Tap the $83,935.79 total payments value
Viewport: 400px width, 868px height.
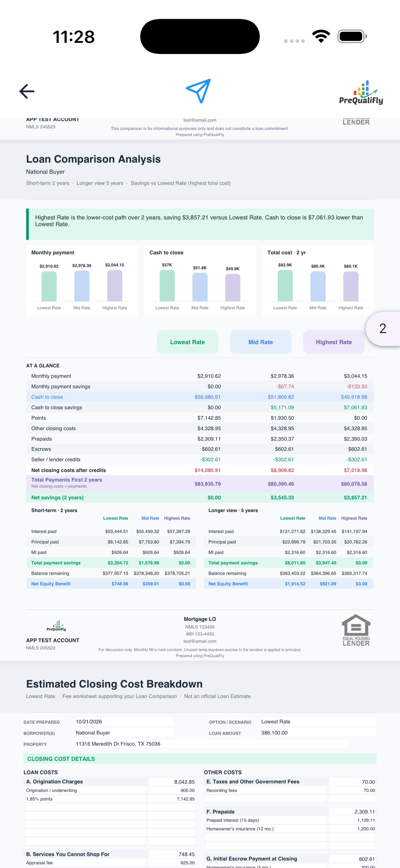click(208, 484)
